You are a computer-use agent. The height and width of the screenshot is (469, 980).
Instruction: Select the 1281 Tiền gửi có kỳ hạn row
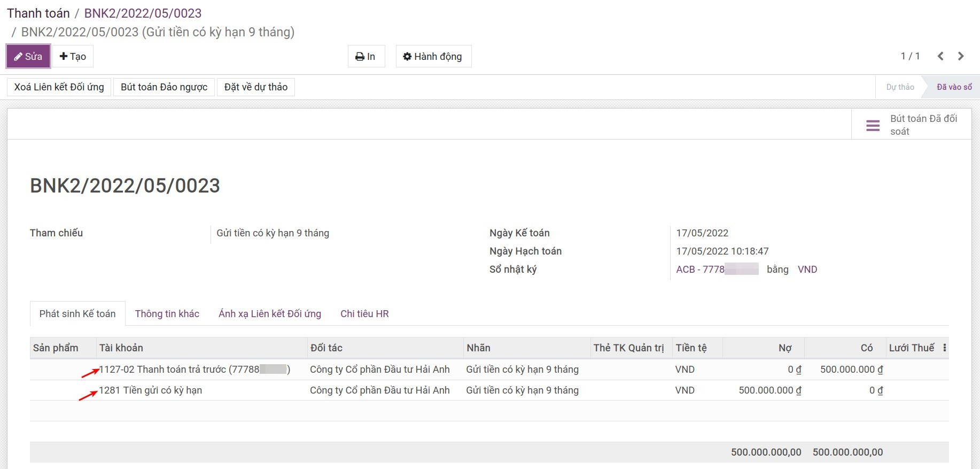point(151,390)
